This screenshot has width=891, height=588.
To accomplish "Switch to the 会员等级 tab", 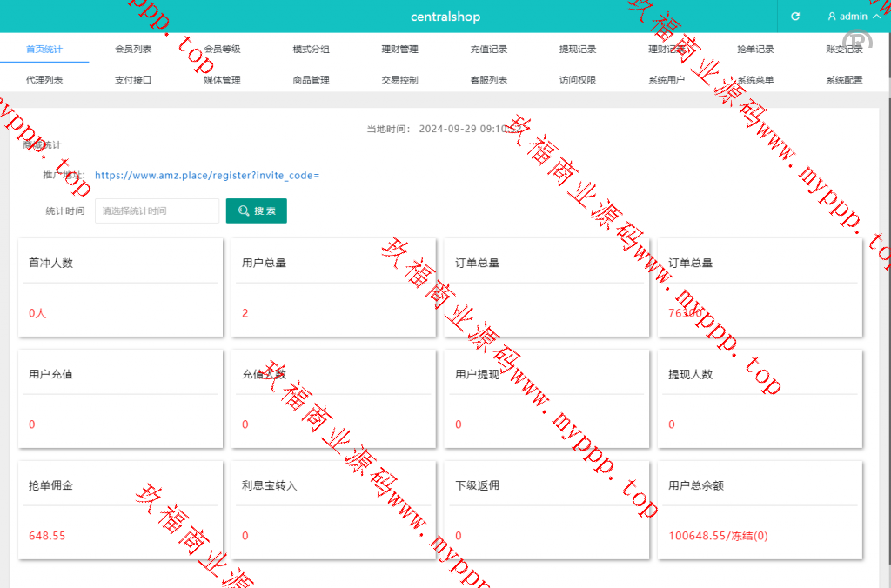I will 222,50.
